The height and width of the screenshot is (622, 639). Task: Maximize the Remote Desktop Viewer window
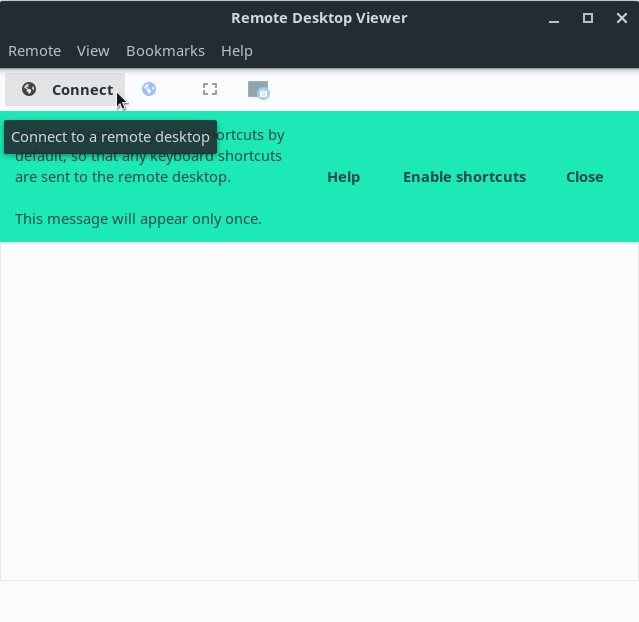click(x=588, y=18)
